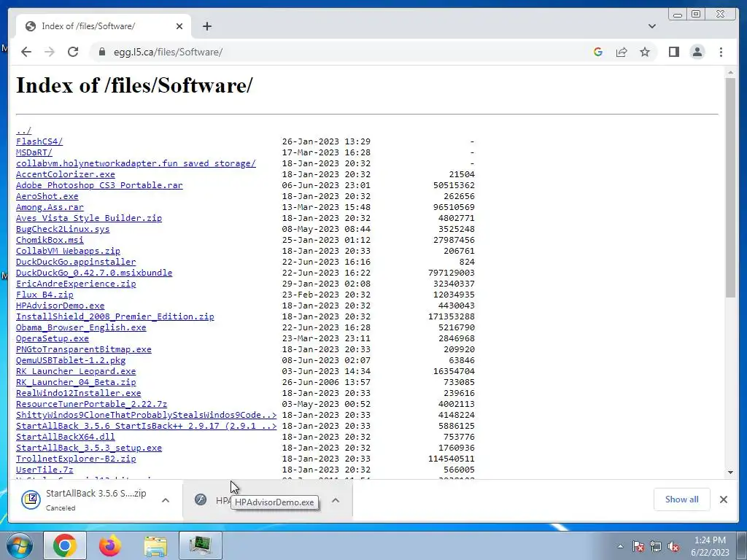Select the Index of /files/Software/ tab

[104, 26]
